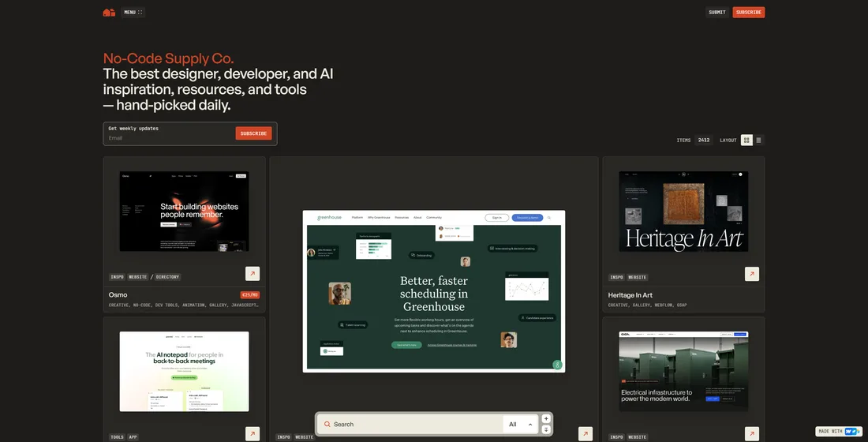The width and height of the screenshot is (868, 442).
Task: Open the Greenhouse featured thumbnail
Action: coord(434,291)
